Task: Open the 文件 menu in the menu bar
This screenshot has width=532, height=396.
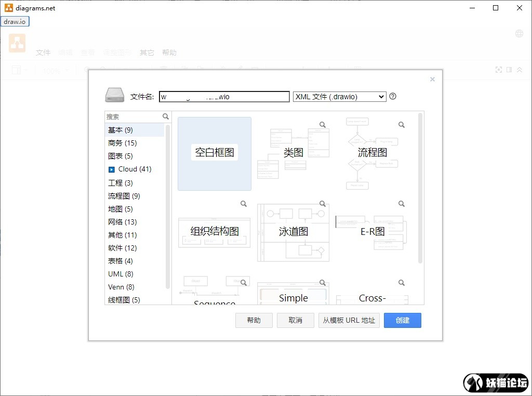Action: point(43,52)
